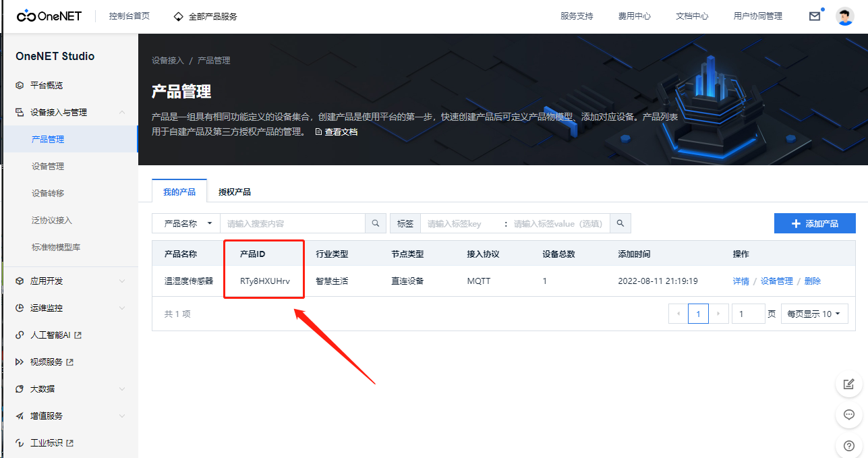Switch to 我的产品 tab
Screen dimensions: 868x458
pos(179,192)
